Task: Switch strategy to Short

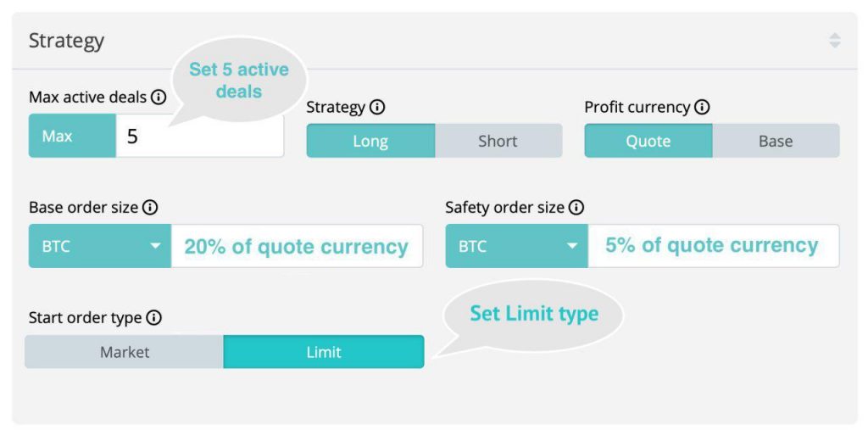Action: (x=498, y=141)
